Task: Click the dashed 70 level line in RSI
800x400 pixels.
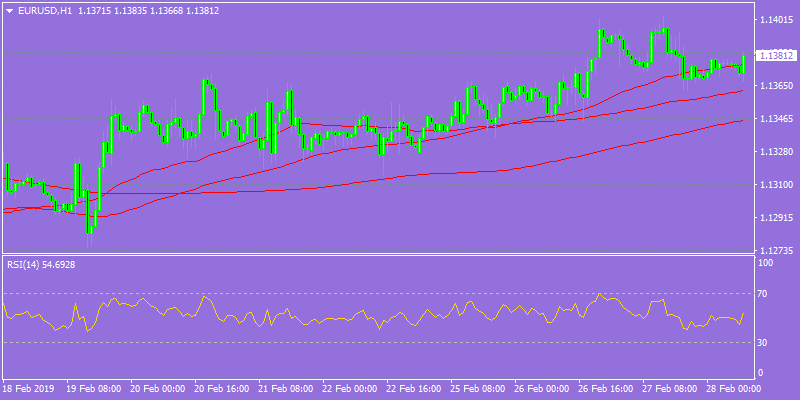Action: pyautogui.click(x=378, y=293)
